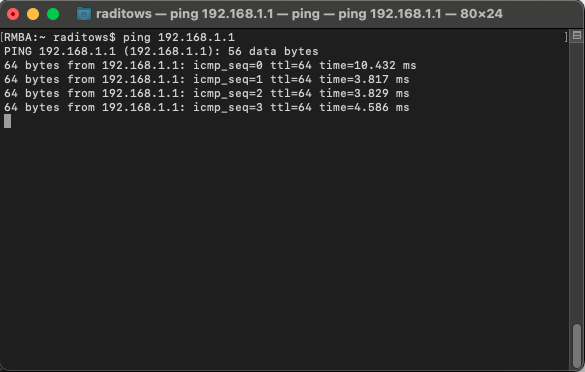Click the icmp_seq=0 reply line
The image size is (585, 372).
point(210,65)
